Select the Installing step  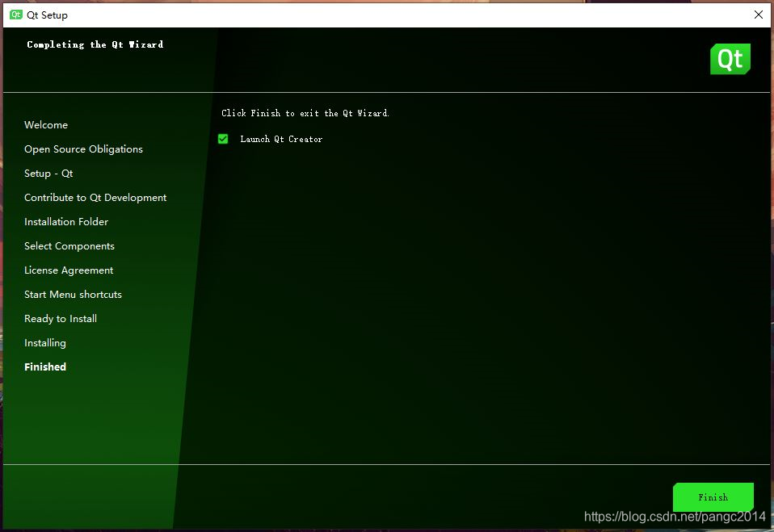tap(45, 342)
